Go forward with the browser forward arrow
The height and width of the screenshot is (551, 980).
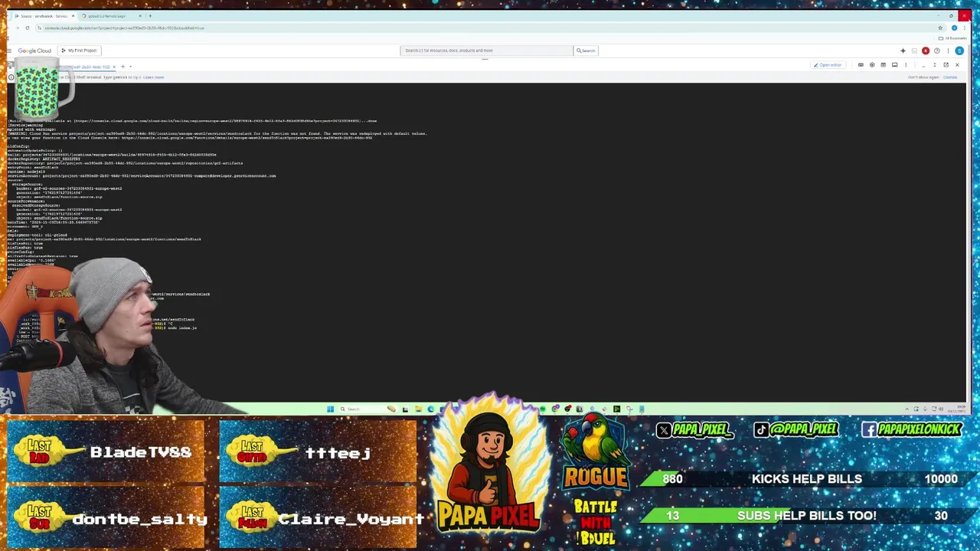18,28
